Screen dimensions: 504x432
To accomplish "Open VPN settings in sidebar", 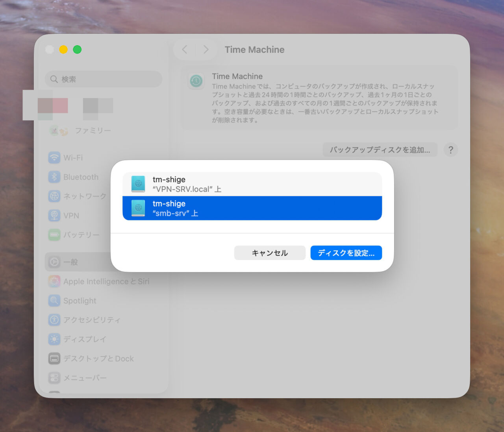I will (x=104, y=216).
